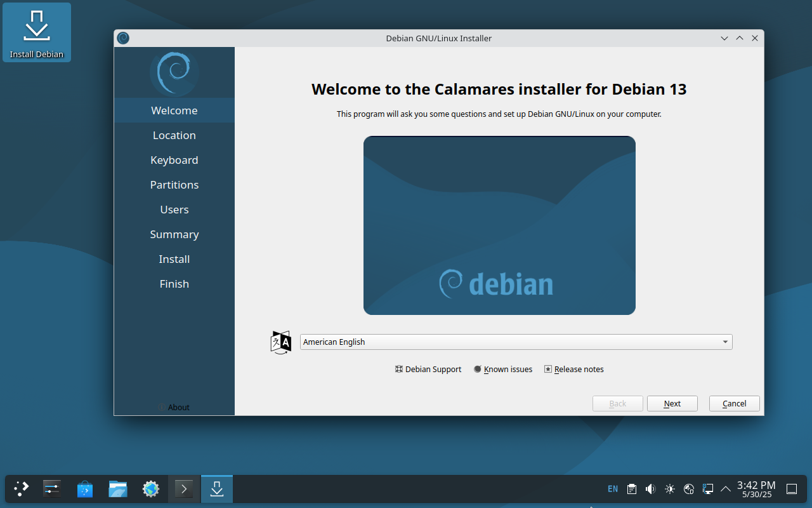
Task: Click the clock showing 3:42 PM
Action: (x=756, y=489)
